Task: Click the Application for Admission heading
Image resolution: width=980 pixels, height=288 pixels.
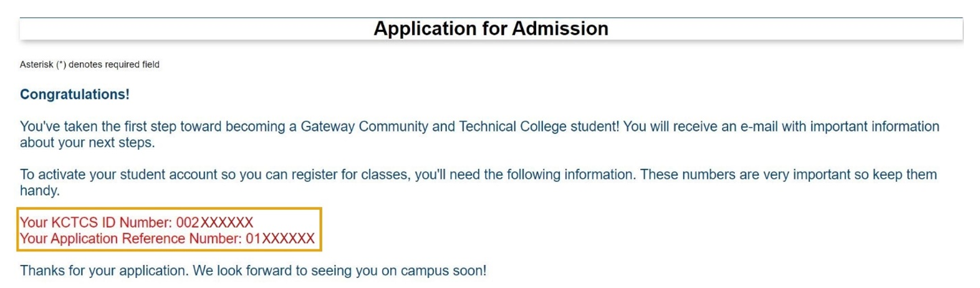Action: [x=491, y=29]
